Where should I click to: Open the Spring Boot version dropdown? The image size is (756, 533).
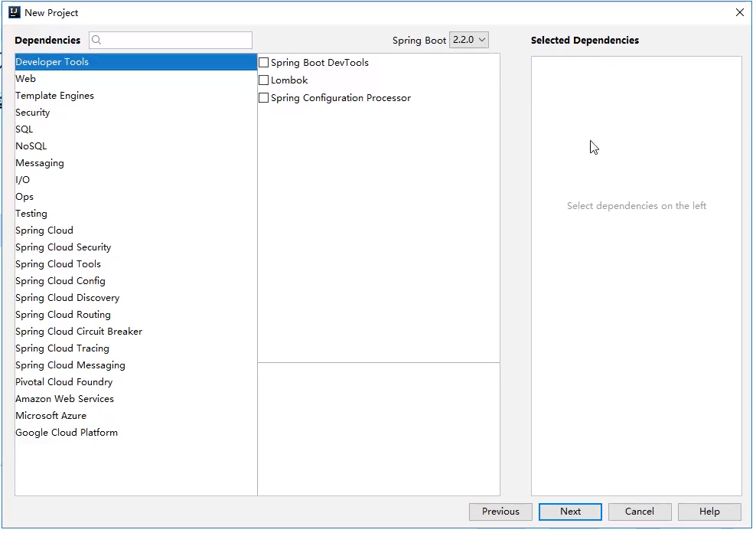coord(469,40)
